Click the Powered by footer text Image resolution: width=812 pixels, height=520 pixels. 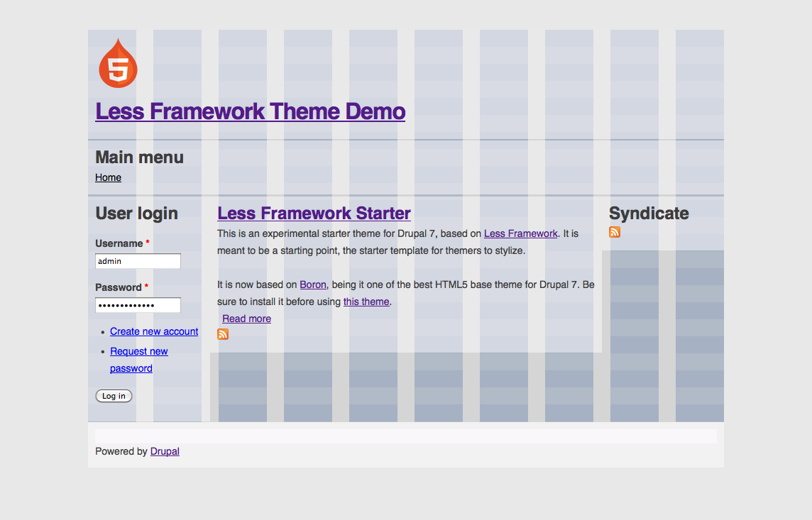[121, 451]
